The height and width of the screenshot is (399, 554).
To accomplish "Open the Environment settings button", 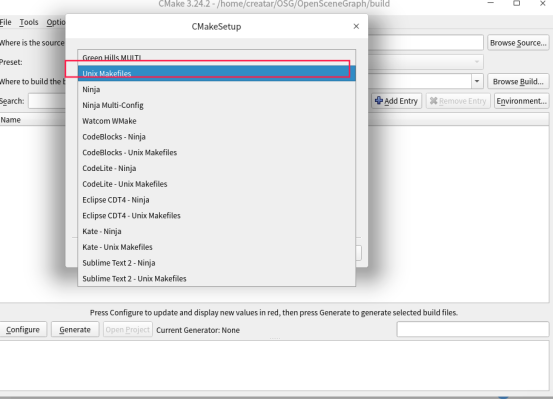I will tap(521, 101).
